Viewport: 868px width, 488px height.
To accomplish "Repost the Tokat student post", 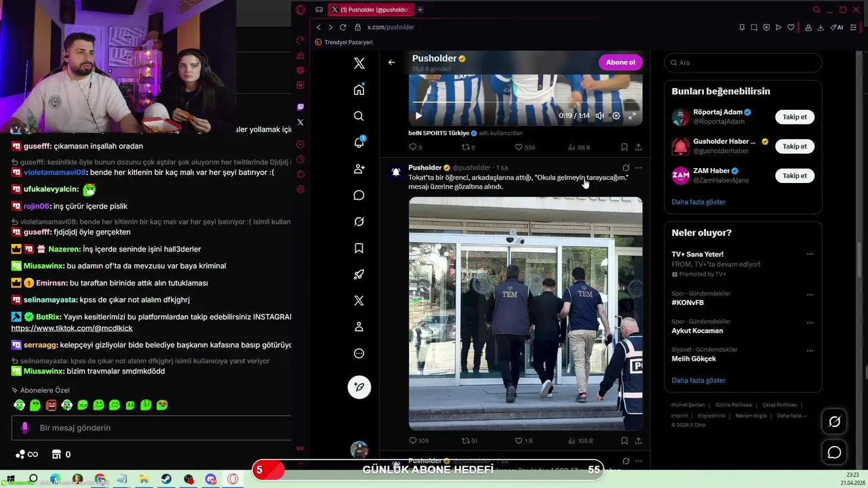I will 469,441.
